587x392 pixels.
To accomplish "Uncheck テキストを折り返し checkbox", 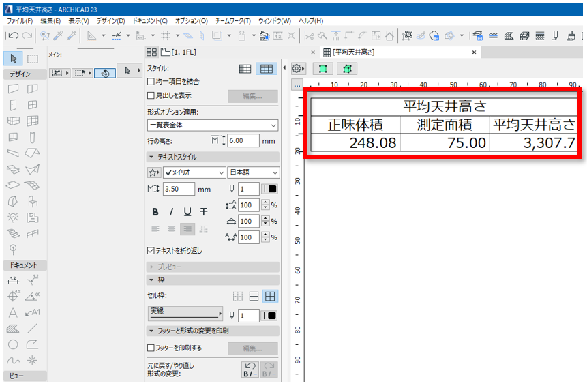I will coord(151,250).
